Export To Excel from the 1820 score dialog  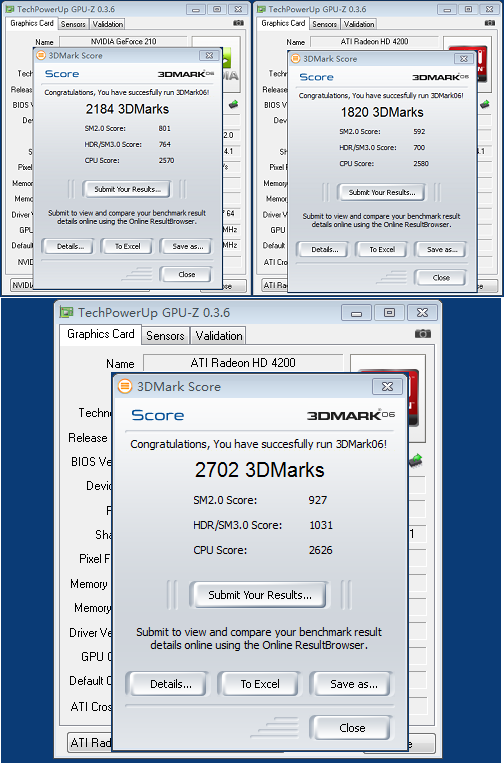point(382,250)
